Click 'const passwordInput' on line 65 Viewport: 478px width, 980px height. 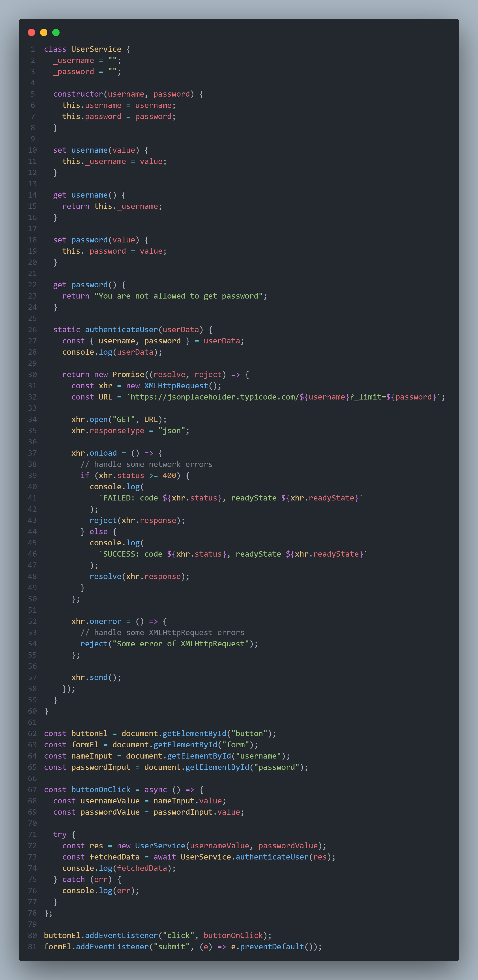point(87,767)
